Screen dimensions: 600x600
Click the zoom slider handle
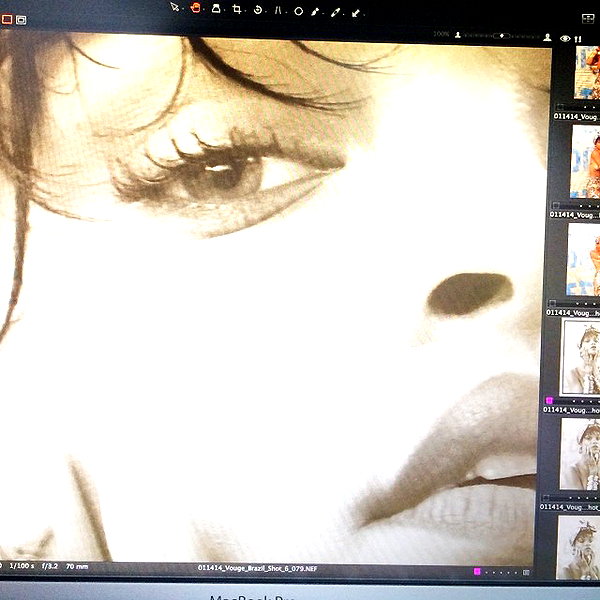[x=501, y=36]
